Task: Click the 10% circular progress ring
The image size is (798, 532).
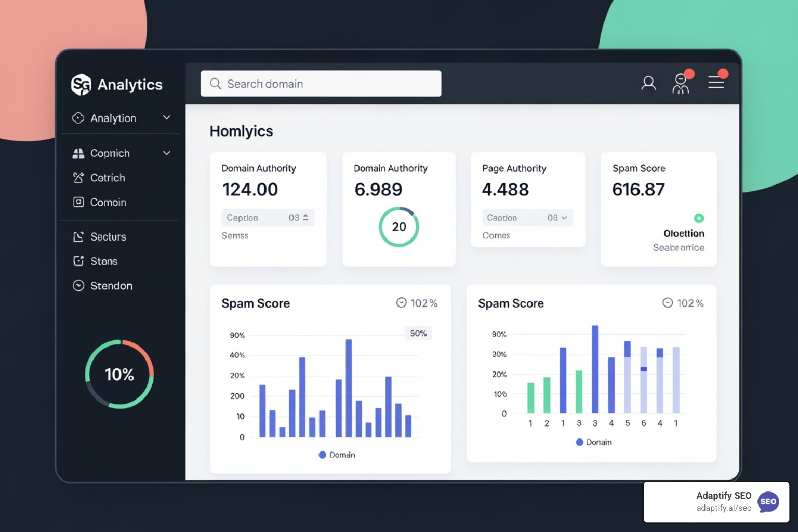Action: coord(119,374)
